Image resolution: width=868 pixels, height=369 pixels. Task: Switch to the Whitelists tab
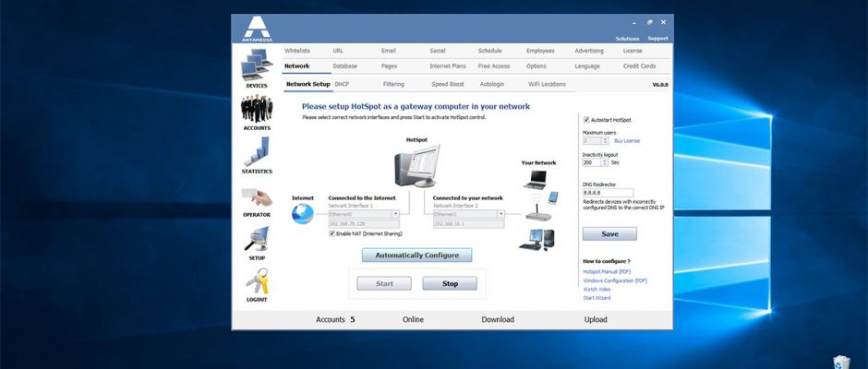coord(297,51)
